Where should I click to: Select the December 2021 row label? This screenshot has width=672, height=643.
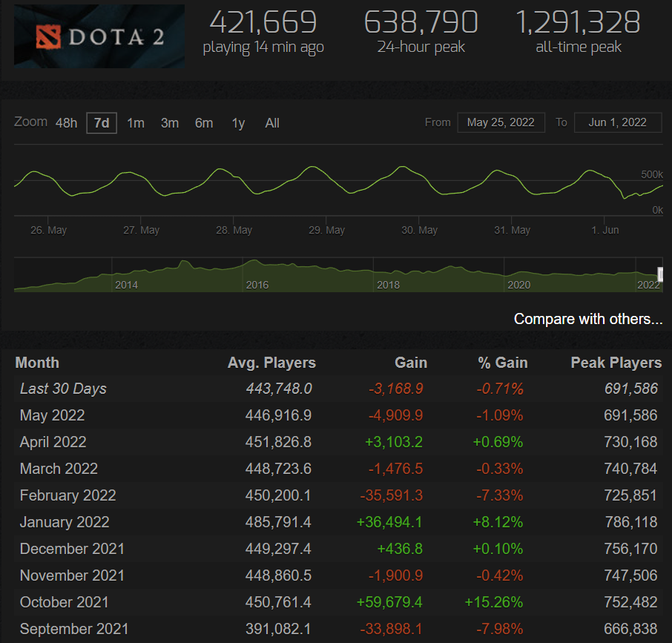click(72, 549)
